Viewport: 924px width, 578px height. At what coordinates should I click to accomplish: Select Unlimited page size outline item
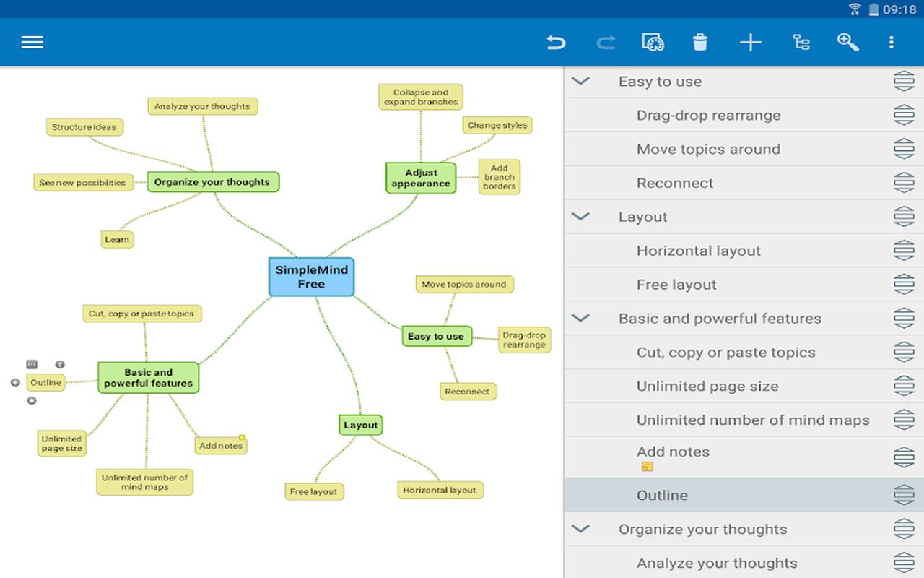coord(707,387)
